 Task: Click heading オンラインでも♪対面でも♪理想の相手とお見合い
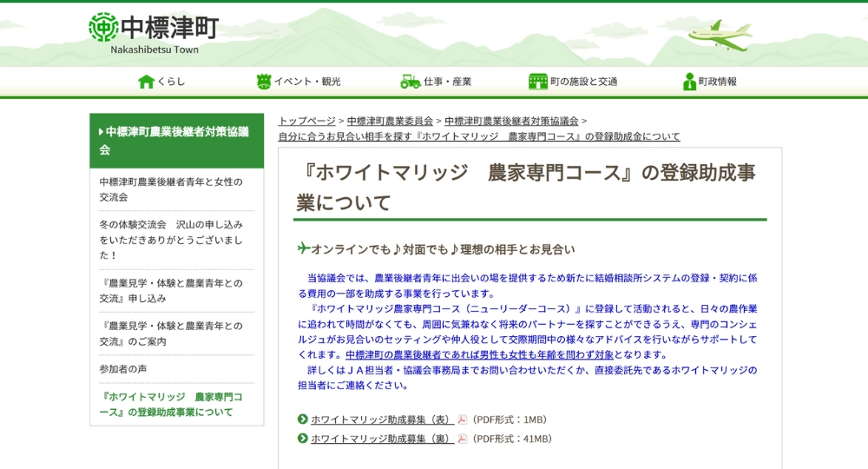(x=443, y=250)
